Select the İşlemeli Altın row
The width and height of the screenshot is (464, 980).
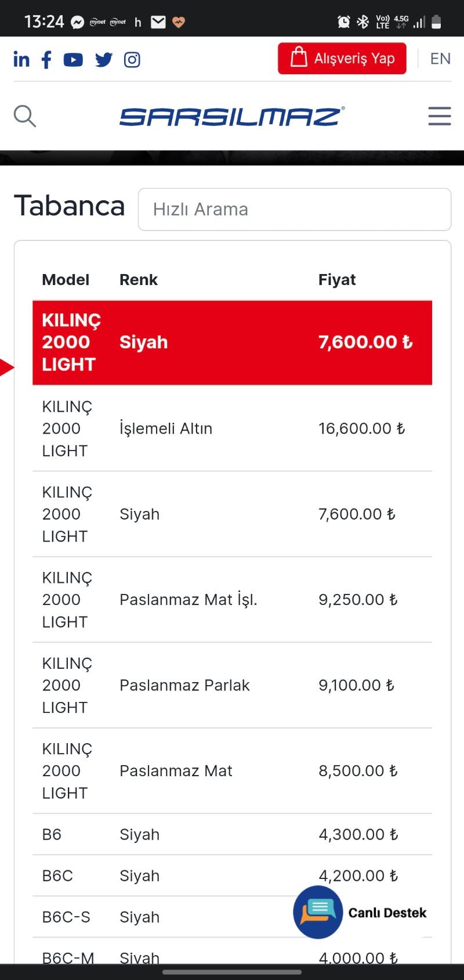click(232, 428)
